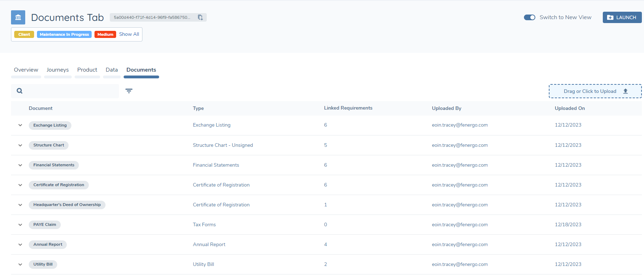Focus the document search field
This screenshot has width=644, height=278.
click(x=65, y=91)
